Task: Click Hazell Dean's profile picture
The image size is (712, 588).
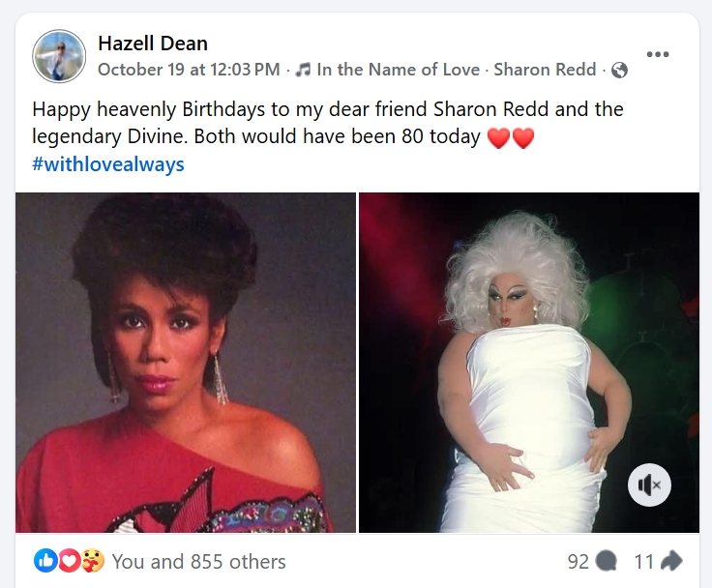Action: point(60,56)
